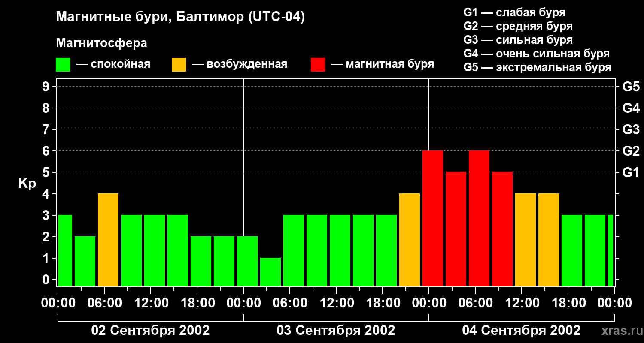
Task: Click the 18:00 time label under 03 Сентября
Action: 383,303
